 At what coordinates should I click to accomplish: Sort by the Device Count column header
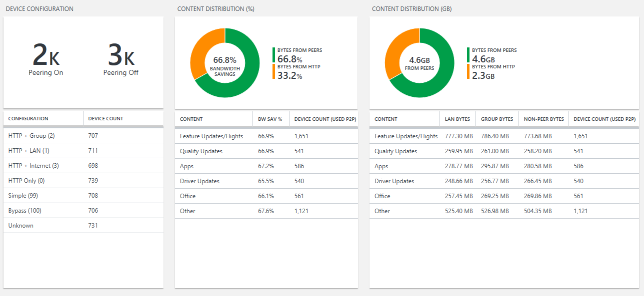tap(105, 118)
